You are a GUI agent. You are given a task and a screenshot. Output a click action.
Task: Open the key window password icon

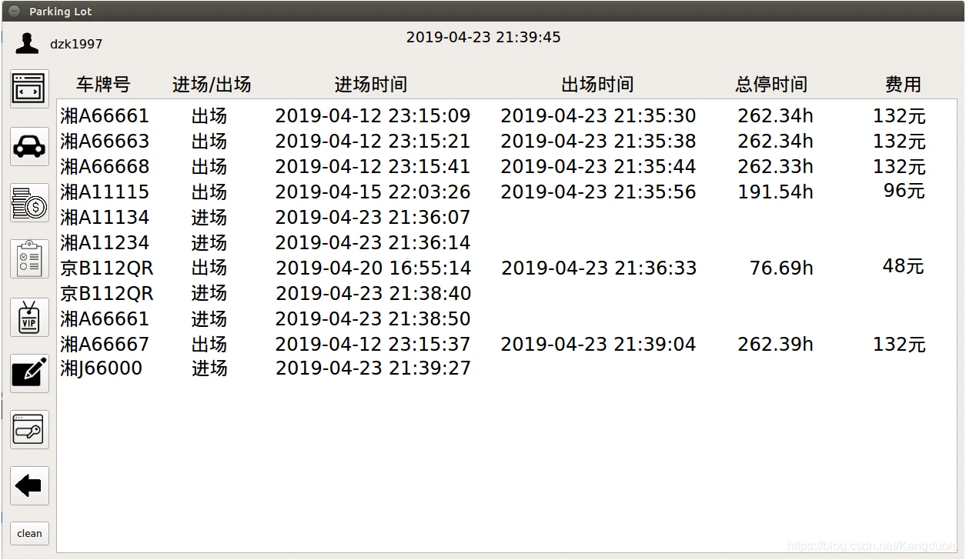point(29,429)
